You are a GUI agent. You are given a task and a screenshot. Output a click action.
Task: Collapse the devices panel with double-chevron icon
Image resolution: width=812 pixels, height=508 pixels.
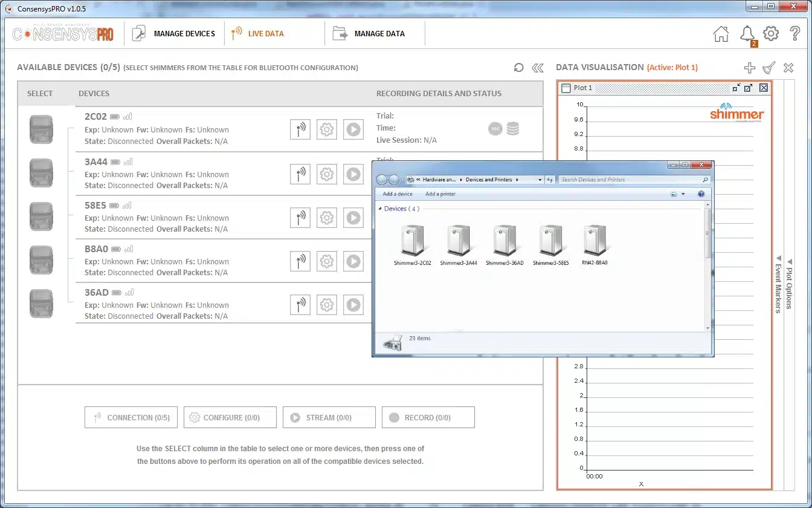click(538, 68)
